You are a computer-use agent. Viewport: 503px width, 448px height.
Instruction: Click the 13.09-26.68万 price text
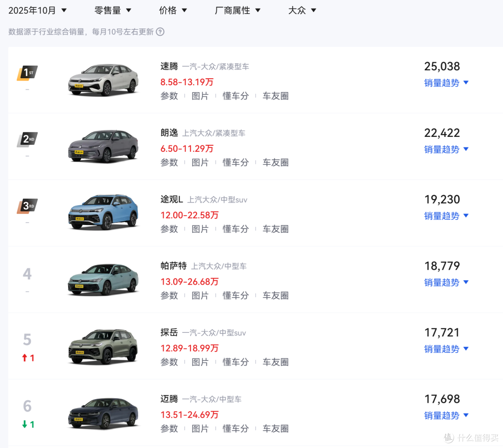pos(190,282)
